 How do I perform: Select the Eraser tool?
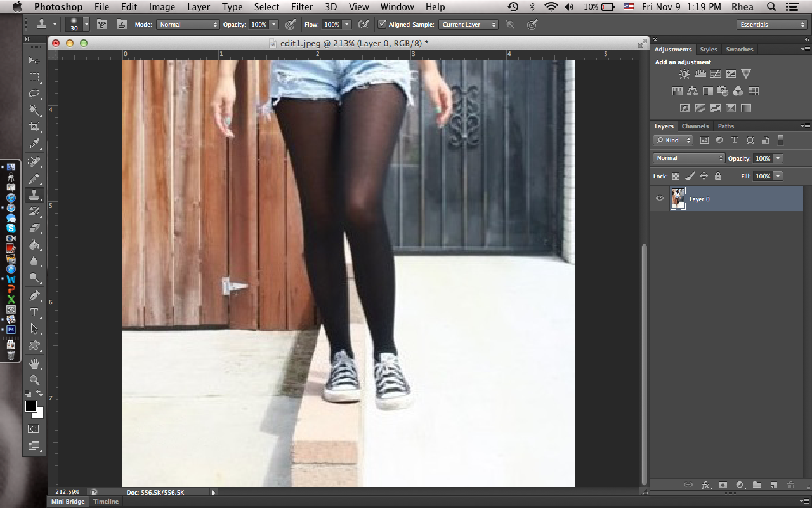pyautogui.click(x=34, y=228)
